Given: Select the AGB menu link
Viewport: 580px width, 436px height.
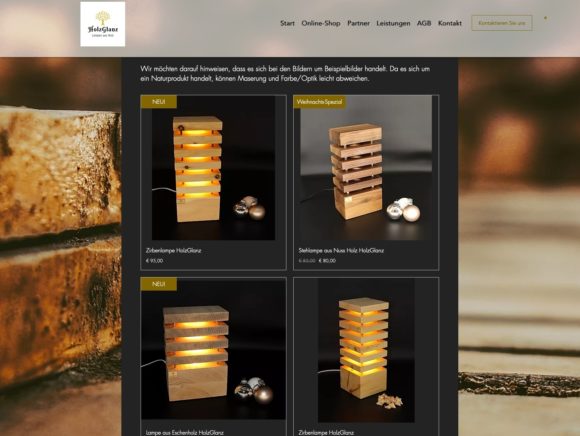Looking at the screenshot, I should [x=424, y=23].
